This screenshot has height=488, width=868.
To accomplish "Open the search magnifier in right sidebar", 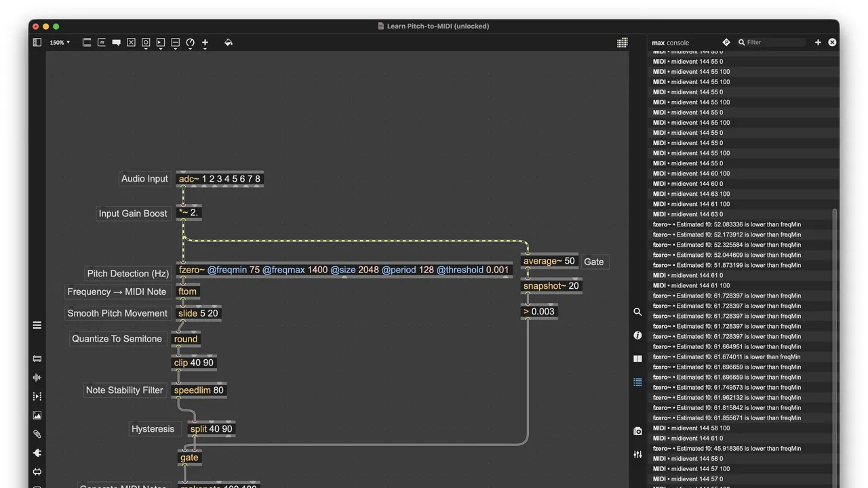I will point(637,312).
